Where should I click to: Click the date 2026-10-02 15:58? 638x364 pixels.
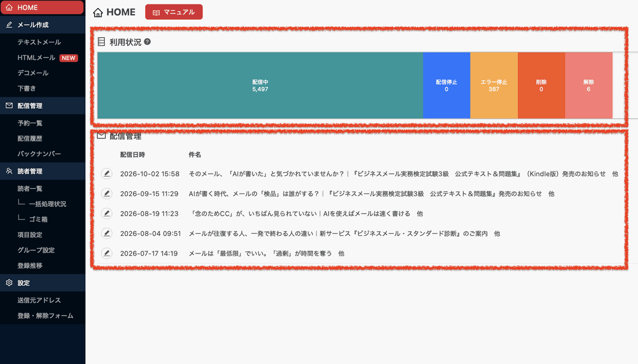pyautogui.click(x=150, y=174)
